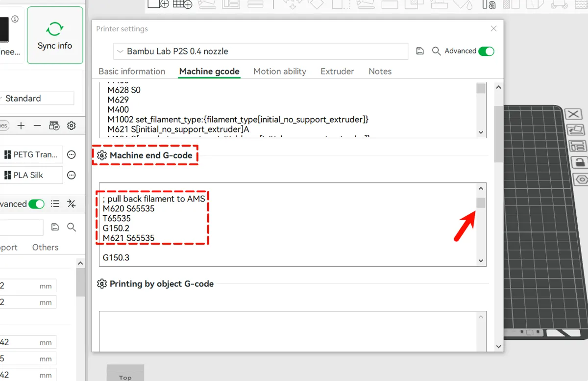588x381 pixels.
Task: Click the lock icon beside the plate
Action: [x=581, y=162]
